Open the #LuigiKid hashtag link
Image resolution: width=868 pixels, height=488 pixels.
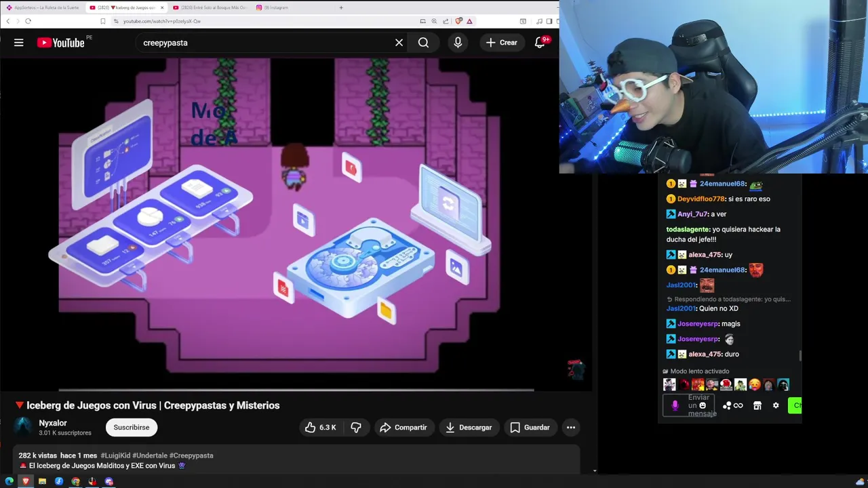click(115, 455)
